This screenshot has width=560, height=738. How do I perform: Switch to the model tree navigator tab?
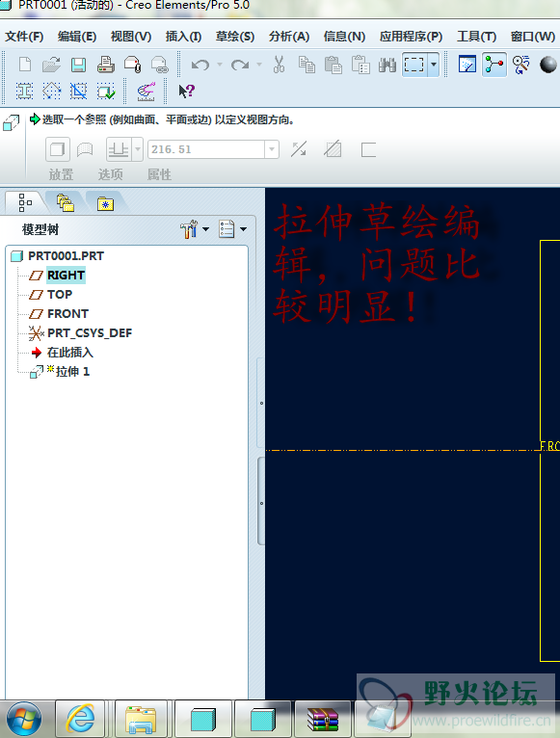coord(25,203)
